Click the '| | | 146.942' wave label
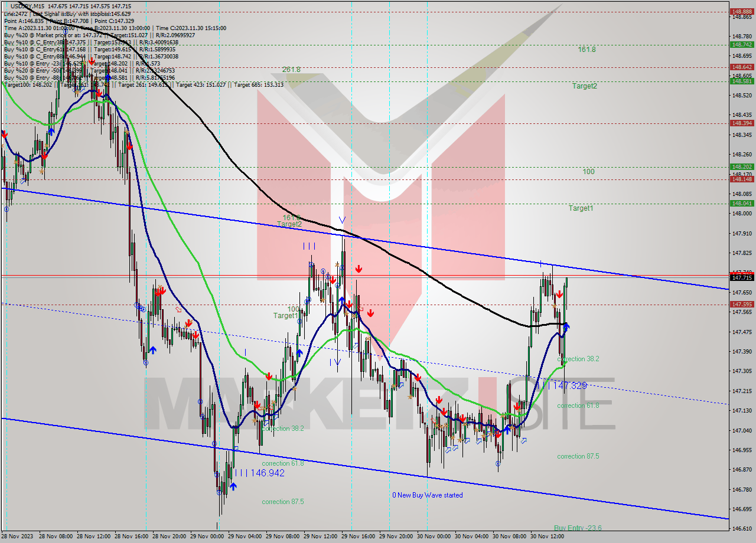 pyautogui.click(x=259, y=473)
